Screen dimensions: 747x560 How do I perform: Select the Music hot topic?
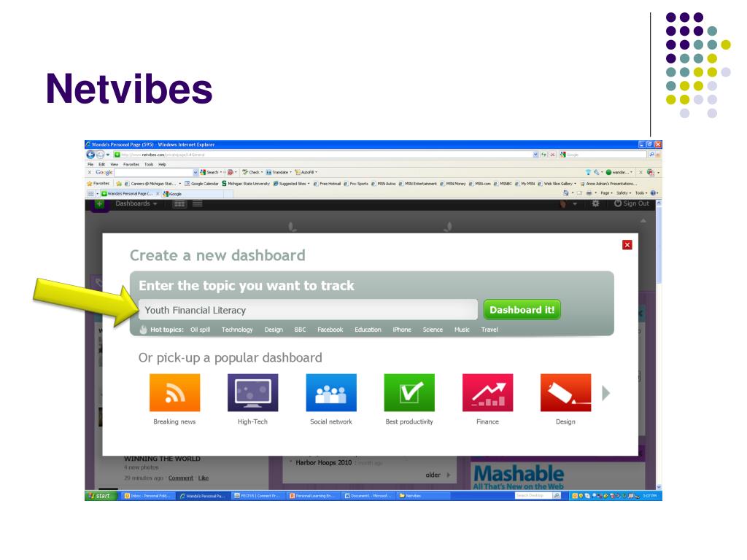tap(462, 330)
